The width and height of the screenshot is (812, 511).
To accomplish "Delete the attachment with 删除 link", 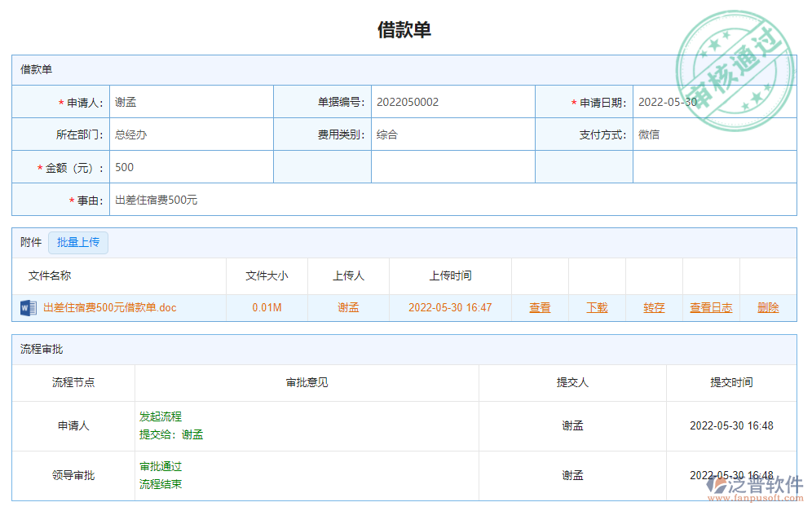I will (x=768, y=308).
